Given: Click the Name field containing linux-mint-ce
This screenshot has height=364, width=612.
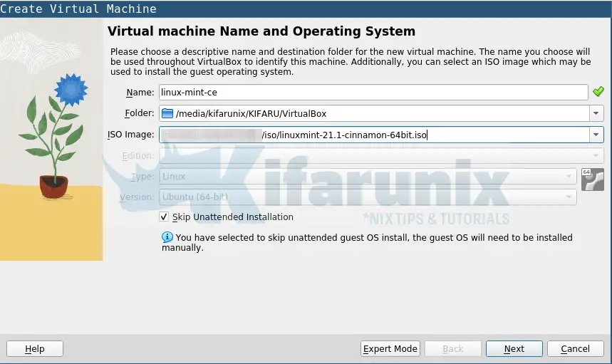Looking at the screenshot, I should click(373, 93).
